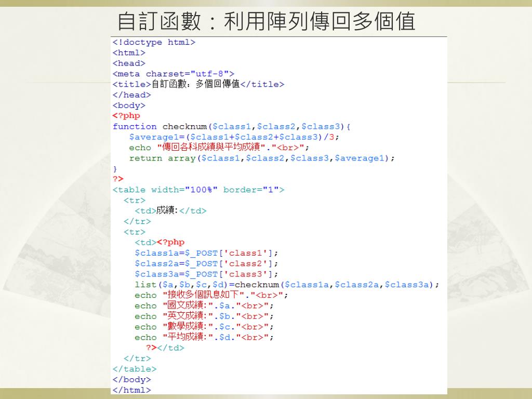The width and height of the screenshot is (532, 399).
Task: Select the <title>自訂函數：多個回傳值</title> line
Action: (198, 84)
